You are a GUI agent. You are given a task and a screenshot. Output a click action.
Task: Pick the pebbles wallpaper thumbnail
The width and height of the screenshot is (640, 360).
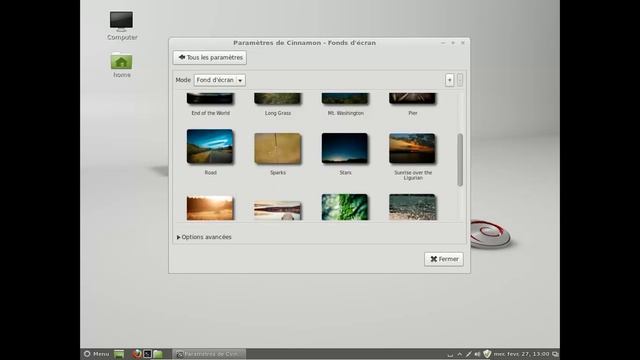[413, 207]
